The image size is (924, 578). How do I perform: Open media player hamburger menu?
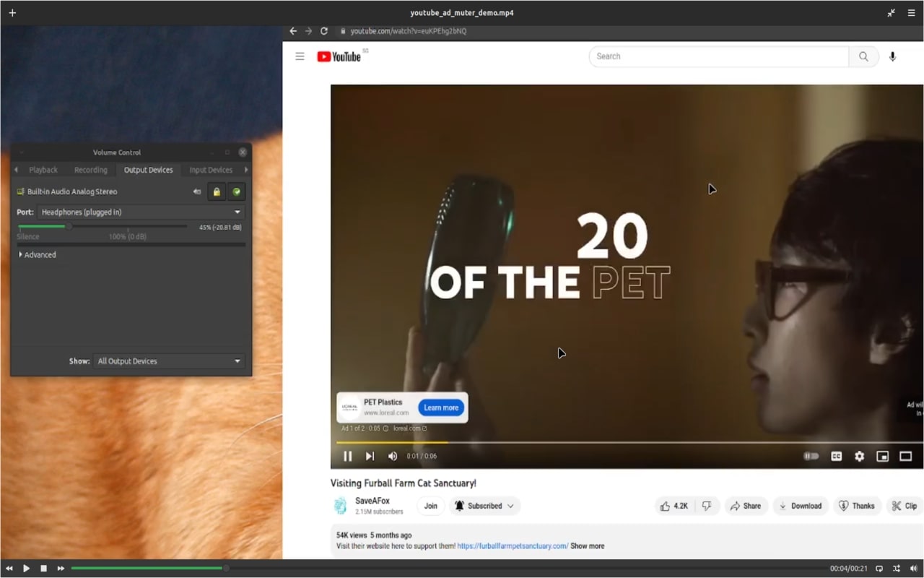[911, 13]
